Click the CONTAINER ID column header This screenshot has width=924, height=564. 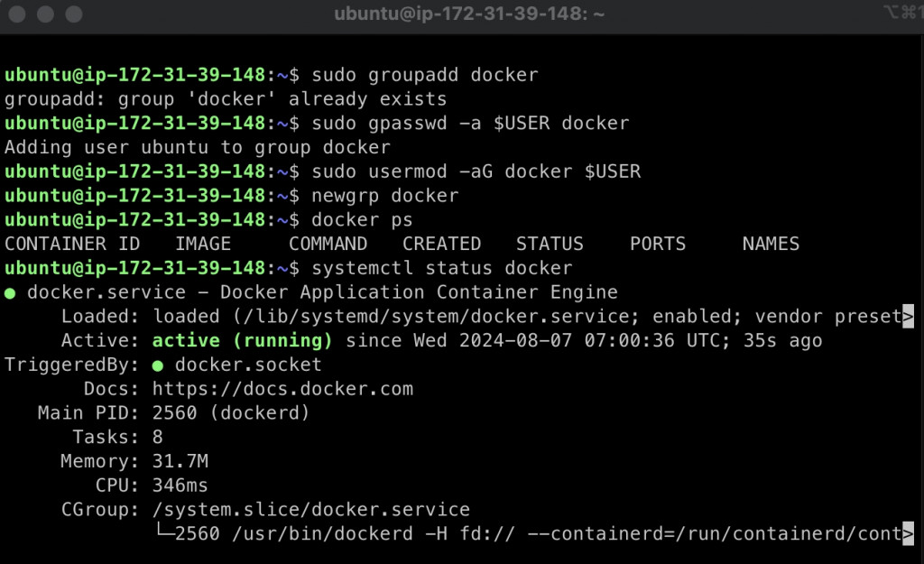pyautogui.click(x=72, y=244)
